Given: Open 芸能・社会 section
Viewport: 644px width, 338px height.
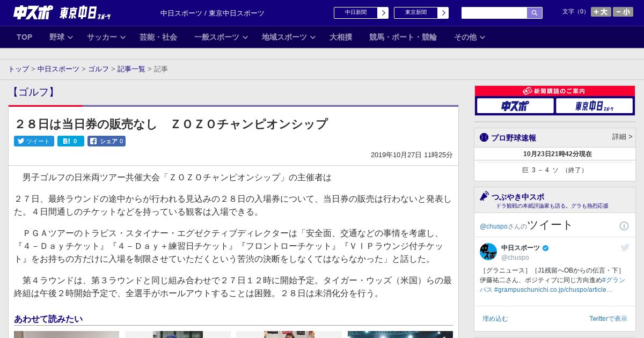Looking at the screenshot, I should [x=158, y=37].
